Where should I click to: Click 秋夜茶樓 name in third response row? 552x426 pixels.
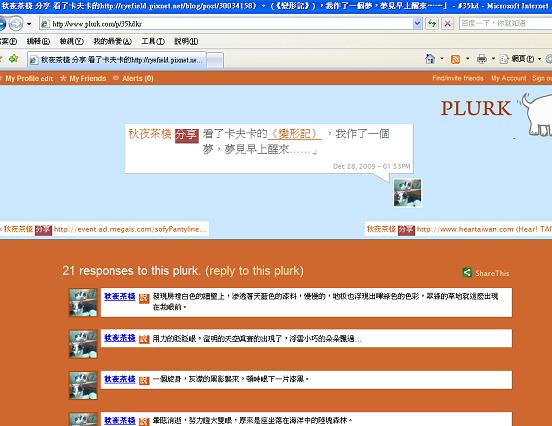(x=120, y=379)
